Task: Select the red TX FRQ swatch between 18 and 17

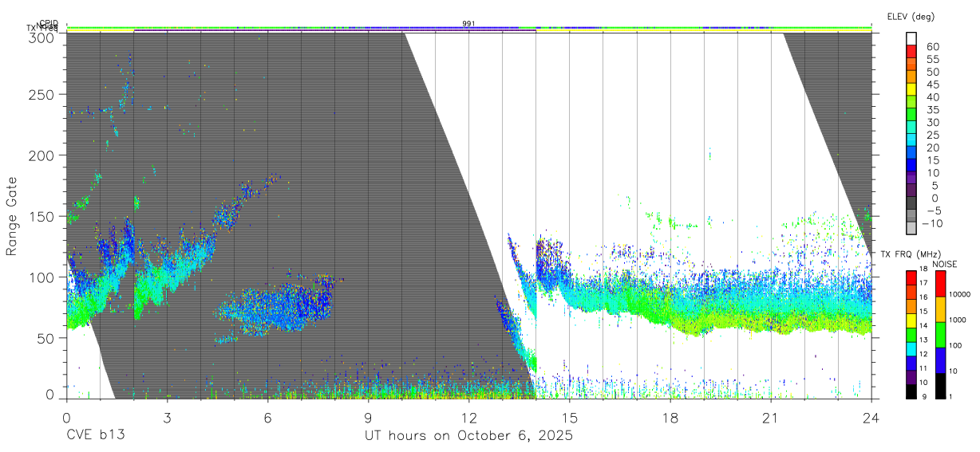Action: click(x=912, y=278)
